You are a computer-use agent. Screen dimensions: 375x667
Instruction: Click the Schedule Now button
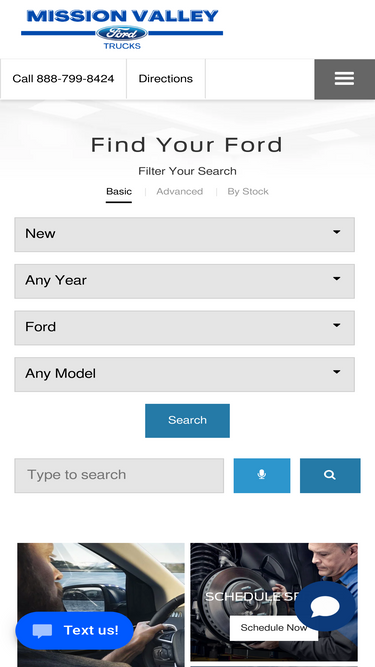[274, 628]
